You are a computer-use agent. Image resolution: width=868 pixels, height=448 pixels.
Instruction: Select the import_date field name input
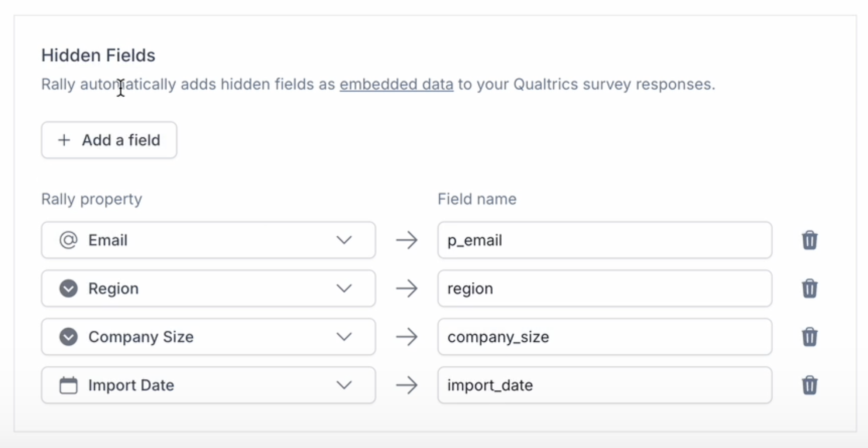click(x=604, y=385)
